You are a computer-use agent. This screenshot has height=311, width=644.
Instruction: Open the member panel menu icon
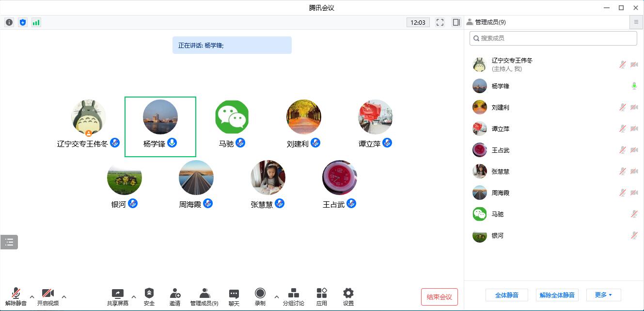[x=636, y=22]
